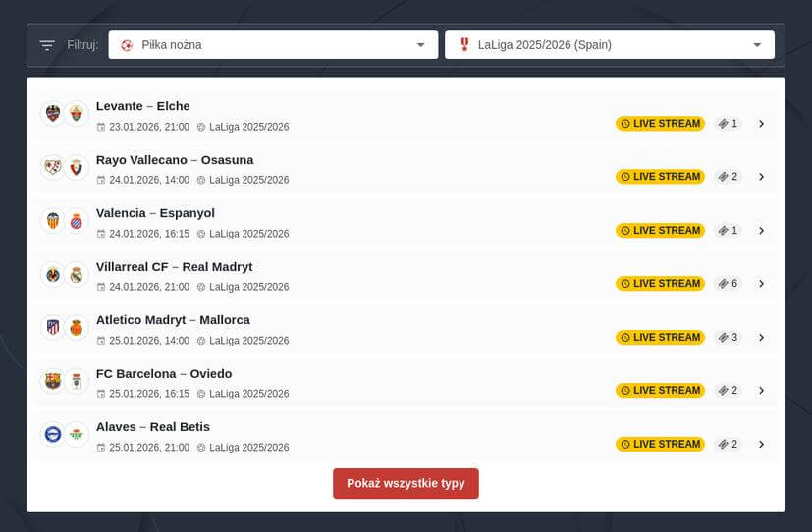812x532 pixels.
Task: Click the Espanyol club crest
Action: click(77, 220)
